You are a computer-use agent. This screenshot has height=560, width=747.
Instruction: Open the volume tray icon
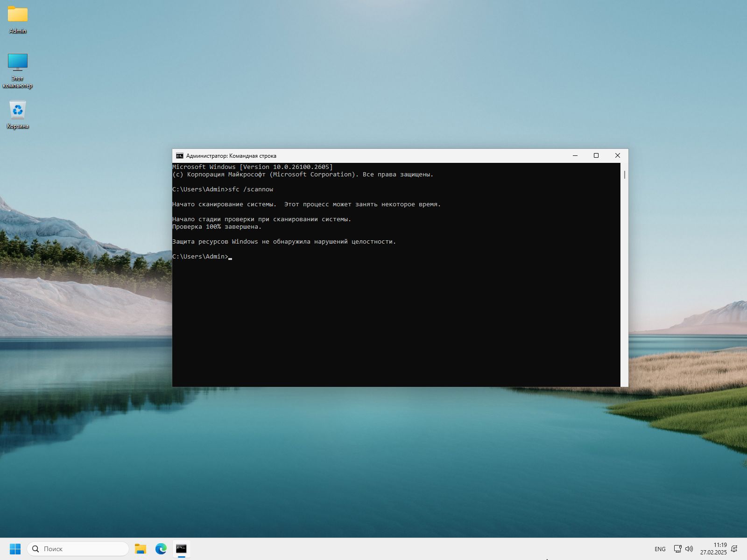[689, 549]
